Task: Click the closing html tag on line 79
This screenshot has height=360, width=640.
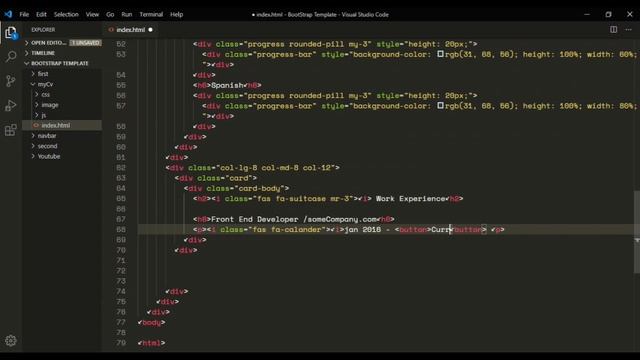Action: click(151, 343)
